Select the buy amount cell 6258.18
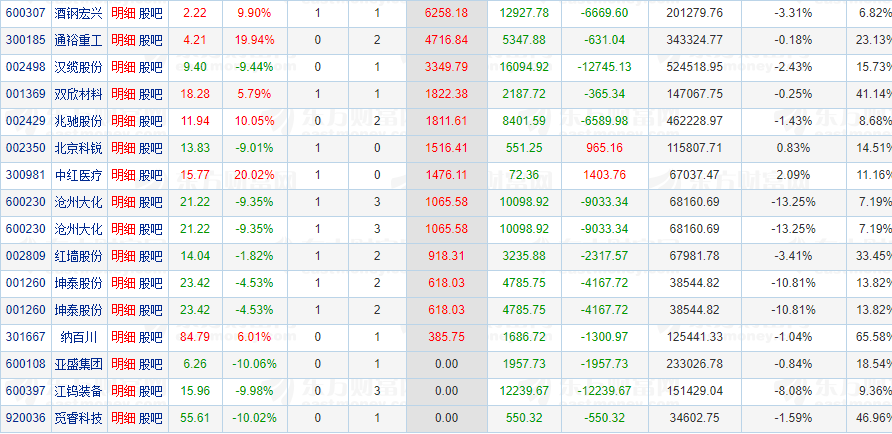The image size is (892, 434). point(447,13)
